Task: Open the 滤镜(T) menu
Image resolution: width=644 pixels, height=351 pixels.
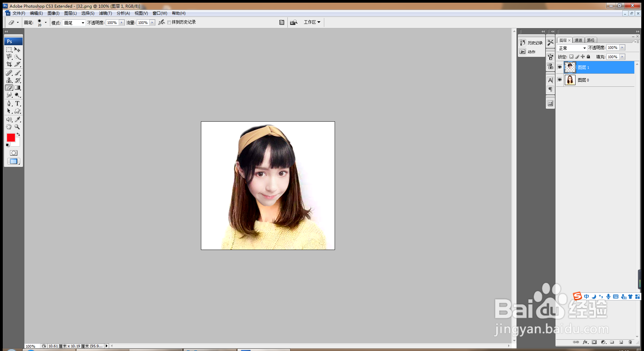Action: point(105,13)
